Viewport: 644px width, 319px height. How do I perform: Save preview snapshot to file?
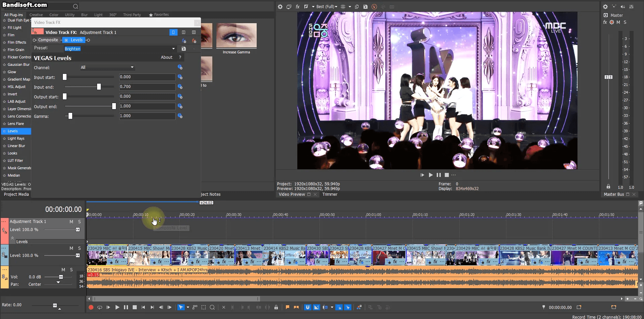(366, 7)
